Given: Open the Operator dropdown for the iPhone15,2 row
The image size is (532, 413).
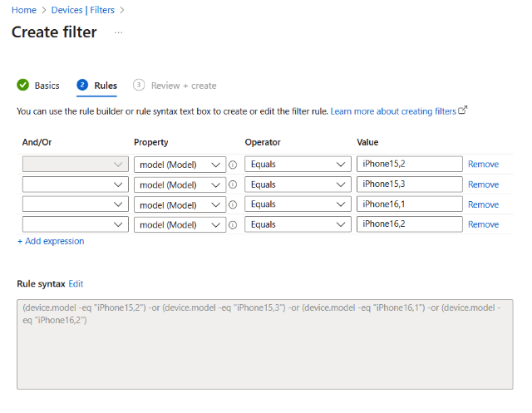Looking at the screenshot, I should (298, 165).
